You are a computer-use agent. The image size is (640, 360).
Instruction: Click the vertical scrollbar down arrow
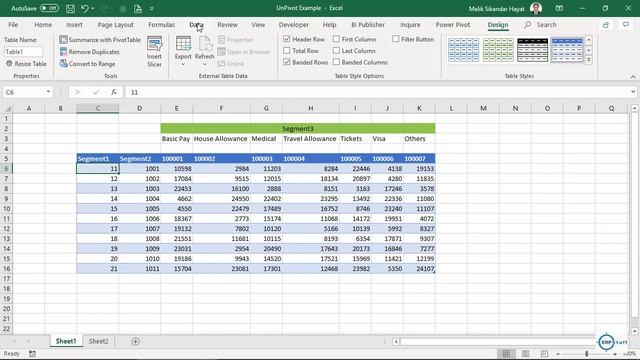(x=634, y=331)
